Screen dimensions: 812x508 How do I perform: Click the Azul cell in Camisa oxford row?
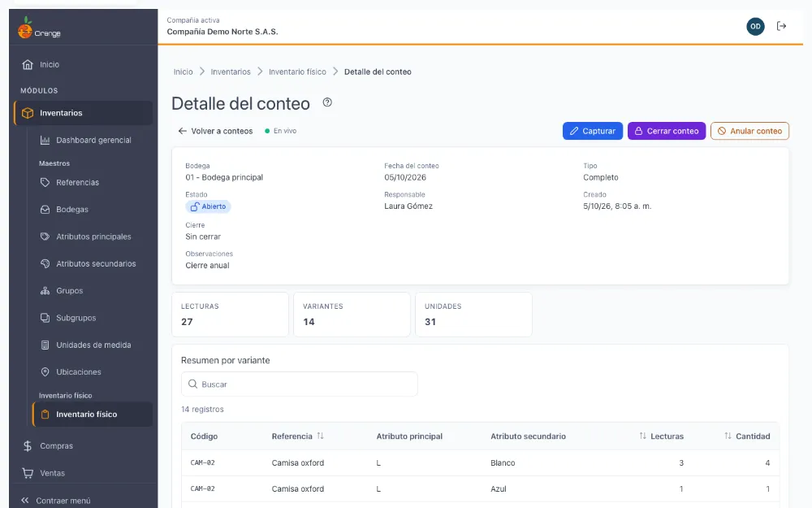click(499, 488)
